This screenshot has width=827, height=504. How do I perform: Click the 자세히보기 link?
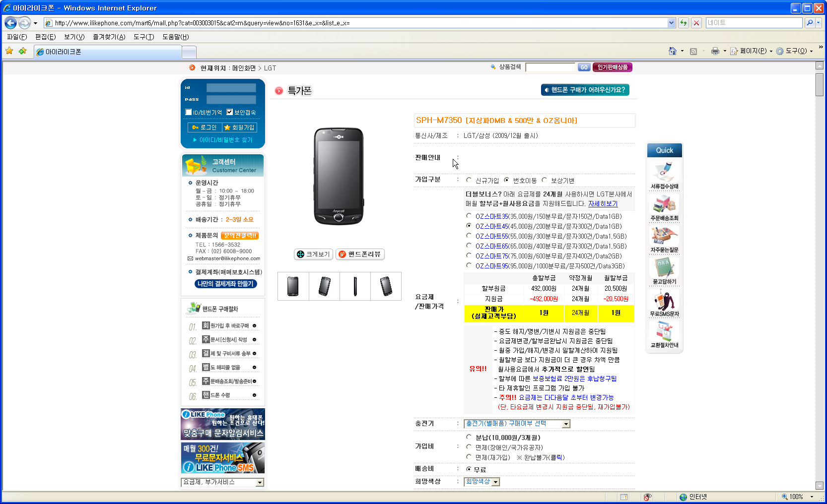point(603,203)
